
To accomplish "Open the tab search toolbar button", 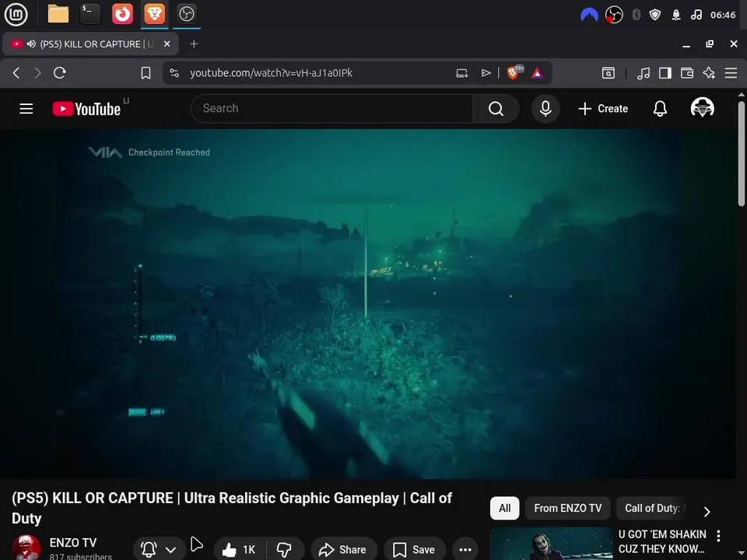I will [x=608, y=73].
